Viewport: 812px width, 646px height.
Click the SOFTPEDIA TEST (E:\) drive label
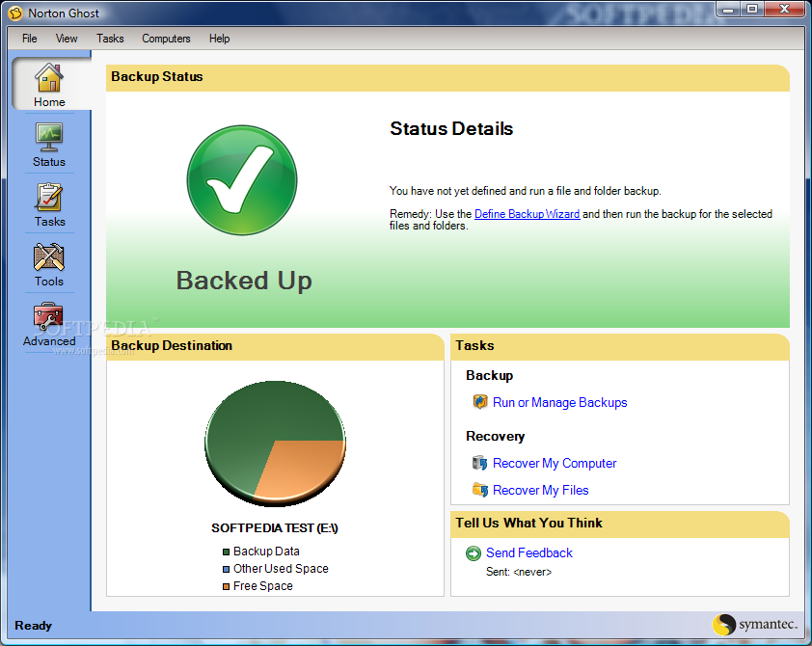click(275, 528)
